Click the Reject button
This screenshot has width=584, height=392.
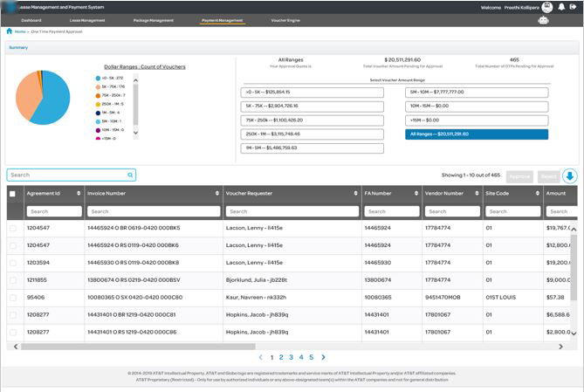click(x=548, y=176)
